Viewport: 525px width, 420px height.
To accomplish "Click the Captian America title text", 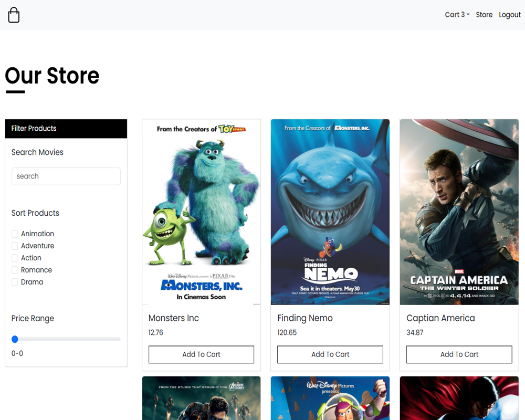I will tap(440, 318).
